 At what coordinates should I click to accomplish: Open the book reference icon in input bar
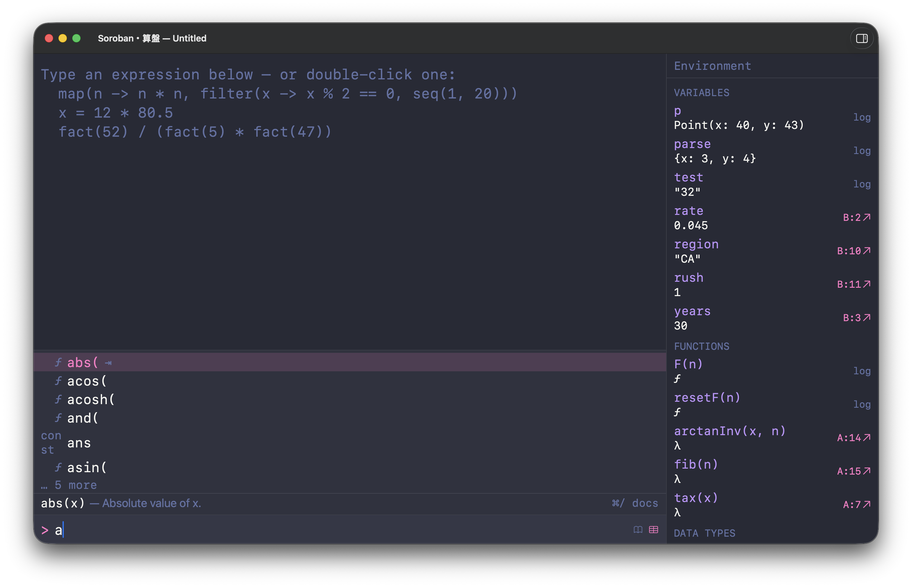pyautogui.click(x=637, y=529)
